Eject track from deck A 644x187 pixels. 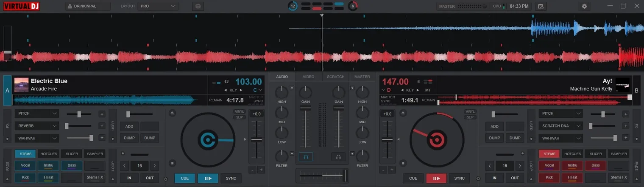point(172,113)
